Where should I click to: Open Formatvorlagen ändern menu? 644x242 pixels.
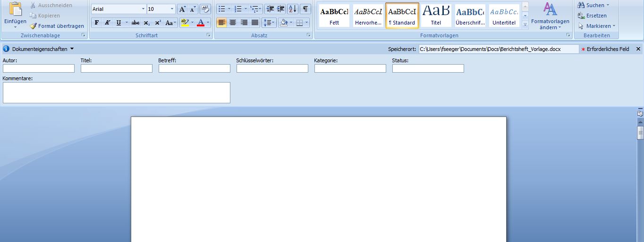[x=550, y=16]
